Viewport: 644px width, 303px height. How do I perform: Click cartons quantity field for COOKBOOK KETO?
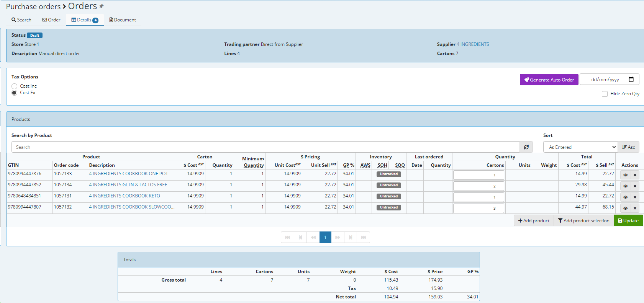478,197
